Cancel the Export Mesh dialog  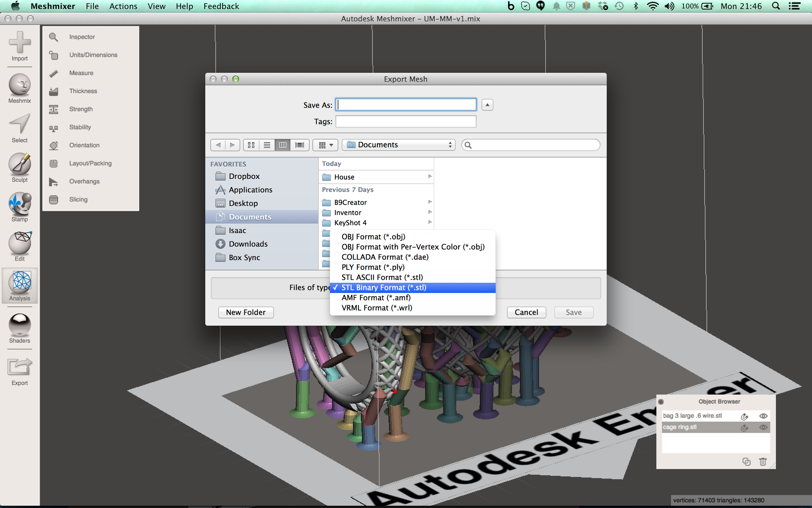[x=526, y=312]
